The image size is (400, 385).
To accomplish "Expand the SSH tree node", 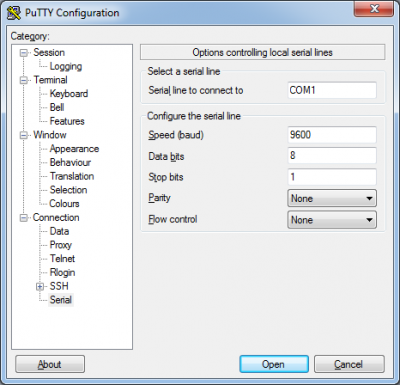I will coord(40,286).
